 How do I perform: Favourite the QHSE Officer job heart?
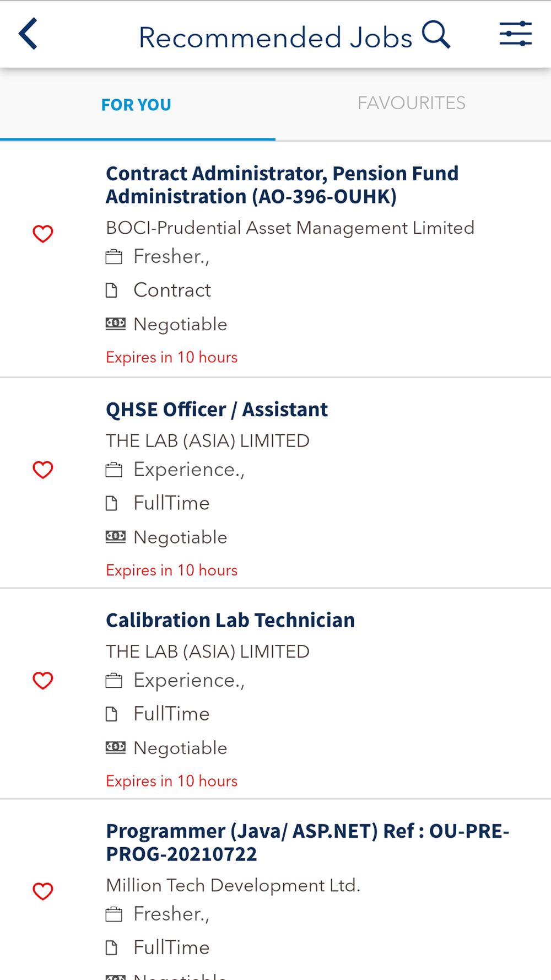point(43,470)
